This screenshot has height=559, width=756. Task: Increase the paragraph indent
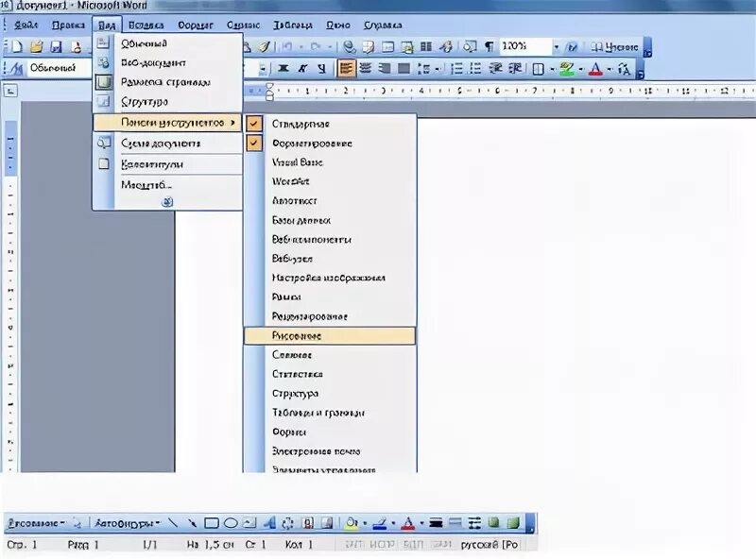[515, 69]
